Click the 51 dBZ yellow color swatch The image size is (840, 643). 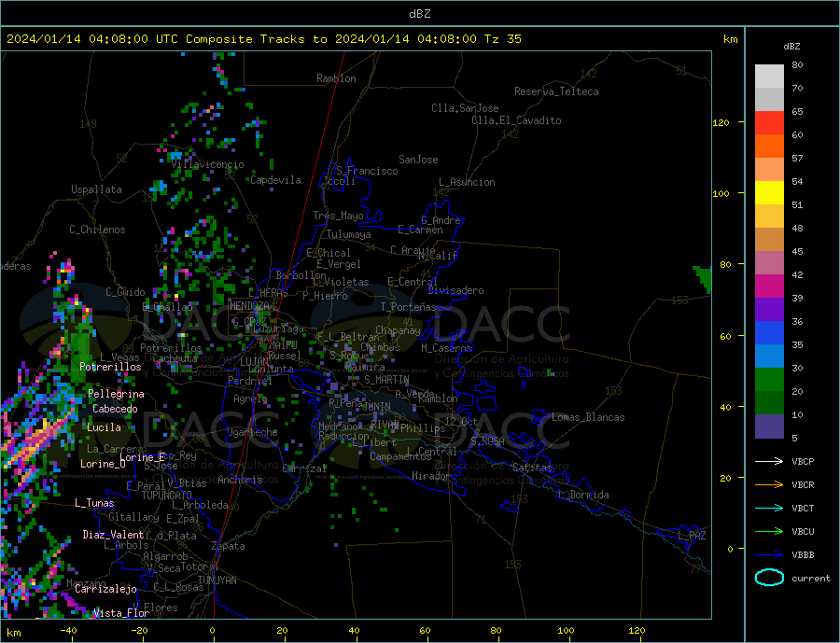tap(769, 193)
